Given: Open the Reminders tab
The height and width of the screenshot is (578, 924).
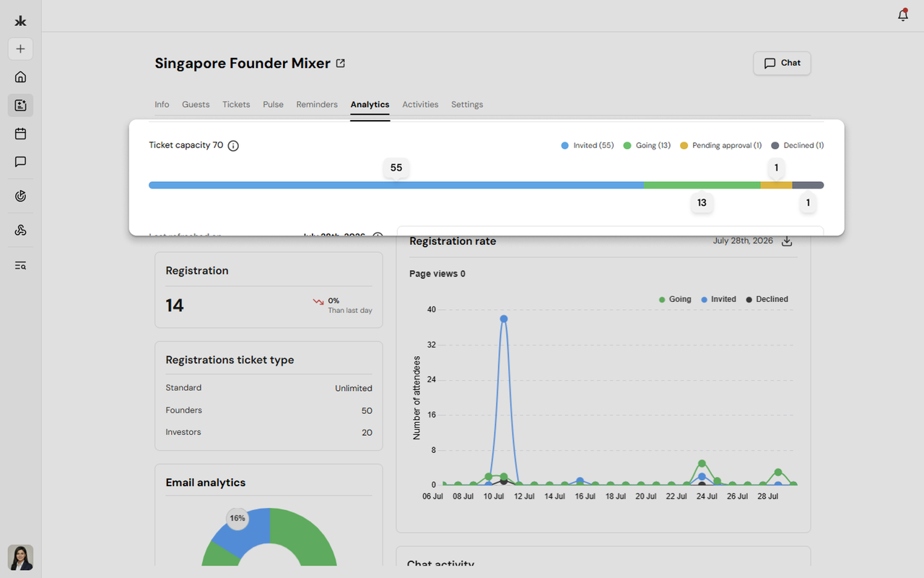Looking at the screenshot, I should coord(317,105).
